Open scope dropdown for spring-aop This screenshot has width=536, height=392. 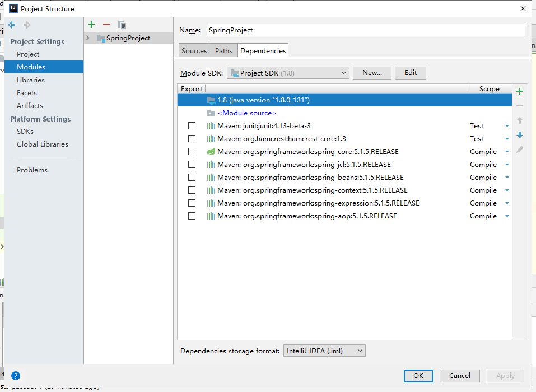[507, 216]
